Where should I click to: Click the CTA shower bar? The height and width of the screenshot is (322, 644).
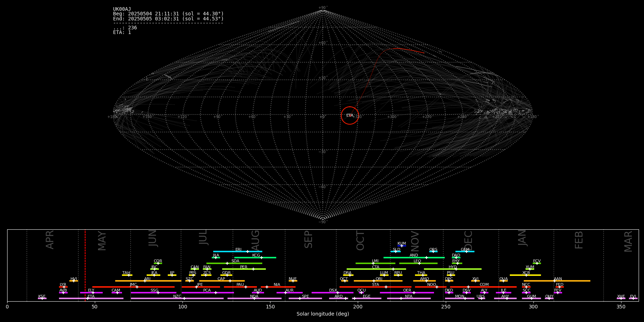click(x=376, y=269)
